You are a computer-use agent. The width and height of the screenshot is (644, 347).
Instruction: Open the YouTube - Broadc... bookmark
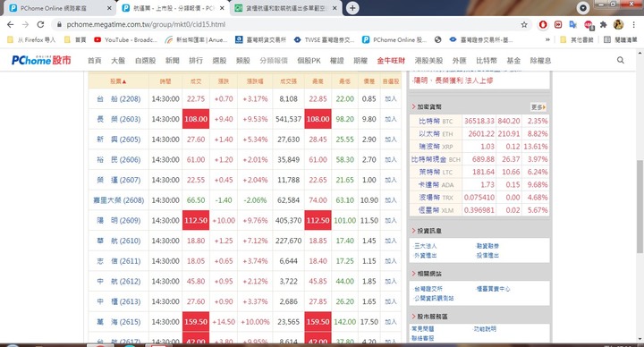(126, 40)
